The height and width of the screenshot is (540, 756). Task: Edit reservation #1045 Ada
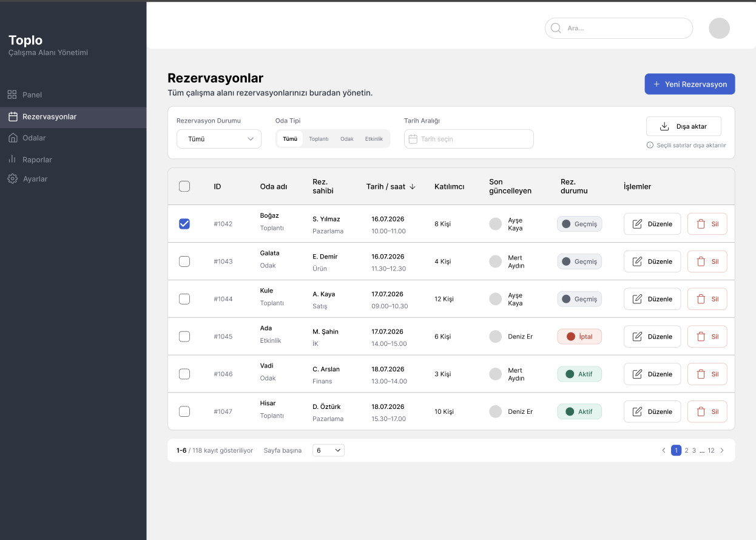[652, 337]
